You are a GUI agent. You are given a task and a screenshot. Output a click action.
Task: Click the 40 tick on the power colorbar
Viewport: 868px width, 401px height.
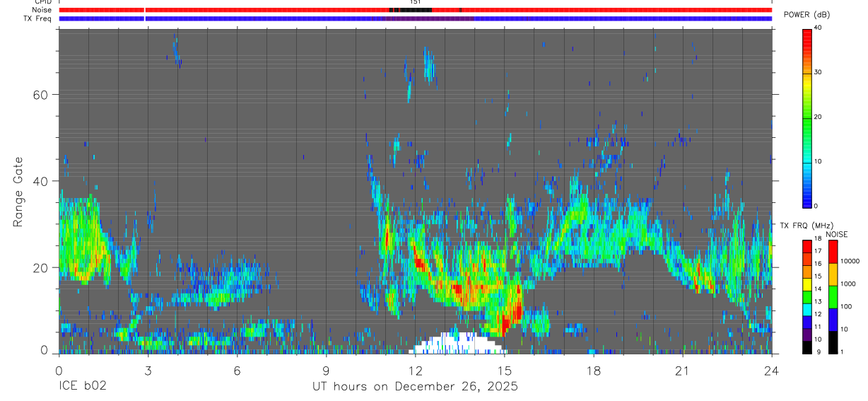click(x=817, y=28)
